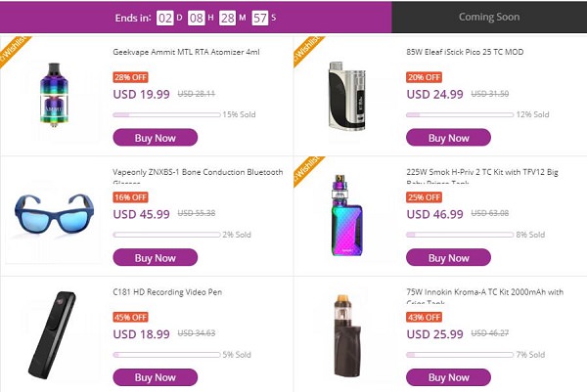Image resolution: width=587 pixels, height=392 pixels.
Task: Click wishlist ribbon on Eleaf iStick Pico
Action: [x=301, y=47]
